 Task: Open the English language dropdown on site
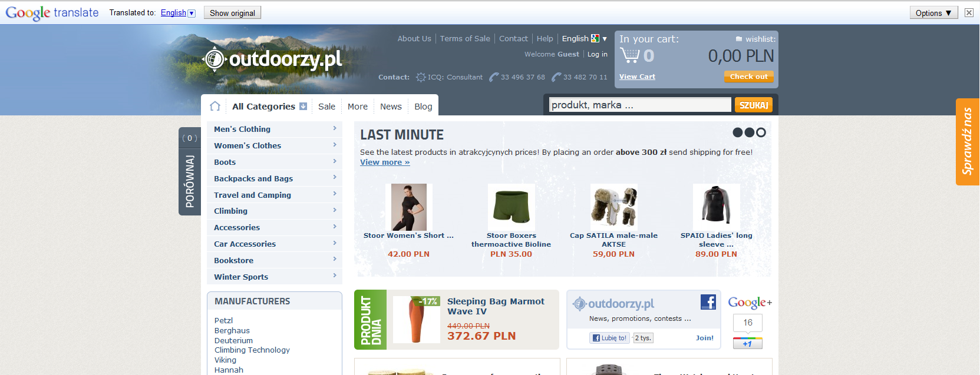coord(584,38)
